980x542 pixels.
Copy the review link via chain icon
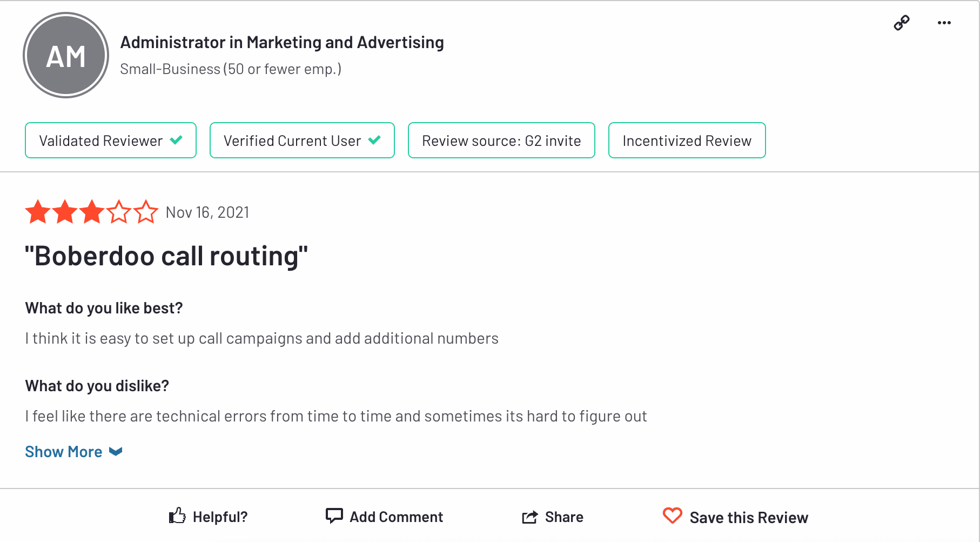[x=901, y=23]
